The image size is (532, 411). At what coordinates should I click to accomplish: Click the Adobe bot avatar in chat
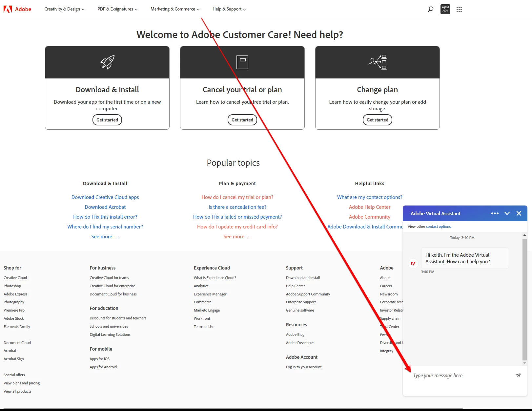(x=413, y=264)
